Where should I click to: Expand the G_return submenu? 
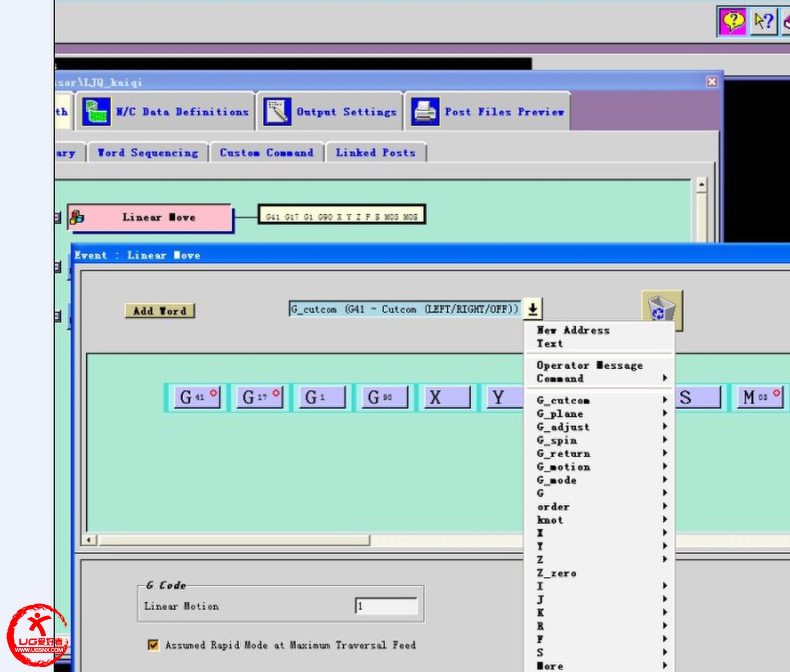pos(599,454)
